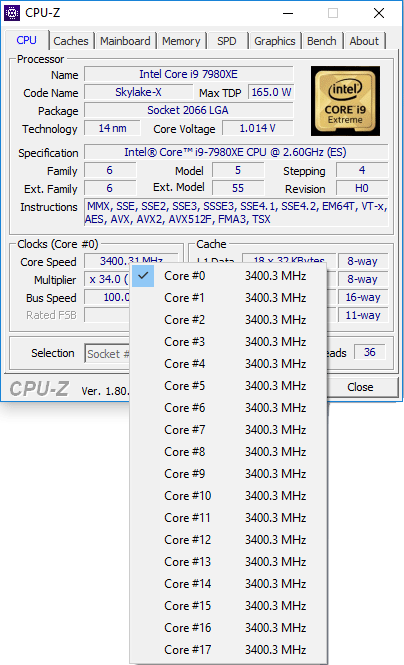The width and height of the screenshot is (404, 665).
Task: Click the Multiplier value x 34.0
Action: pyautogui.click(x=108, y=279)
